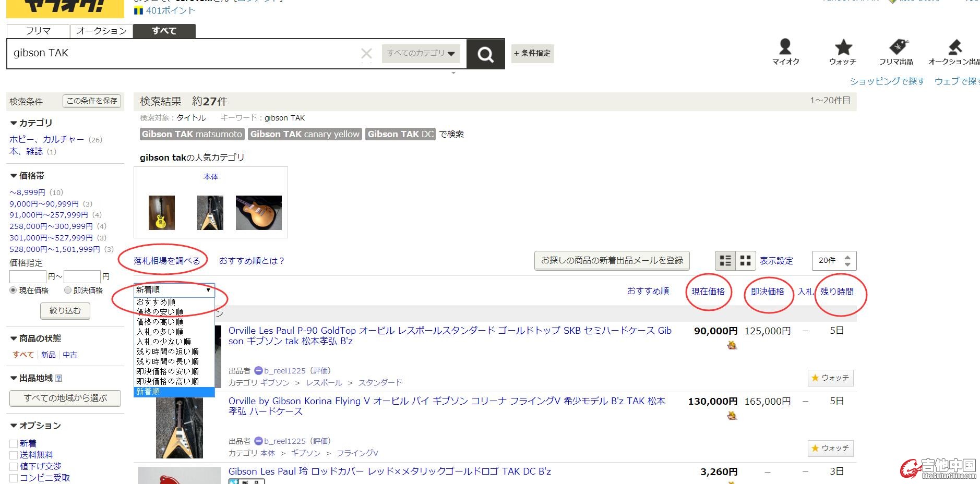Click the magnifying glass search button
Viewport: 980px width, 484px height.
[485, 54]
